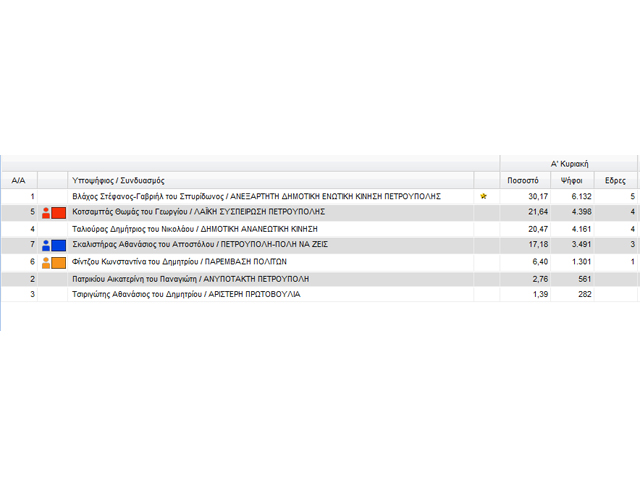The height and width of the screenshot is (480, 640).
Task: Click the blue color square for ΠΕΤΡΟΥΠΟΛΗ-ΠΟΛΗ ΝΑ ΖΕΙΣ
Action: 59,246
